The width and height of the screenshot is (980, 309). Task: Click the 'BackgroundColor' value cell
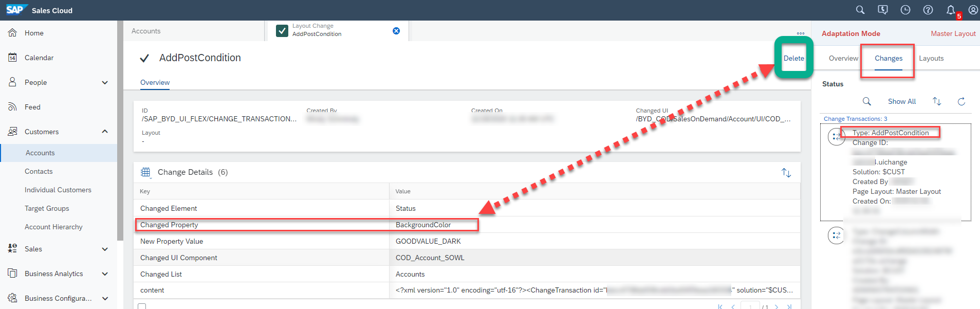pyautogui.click(x=595, y=225)
